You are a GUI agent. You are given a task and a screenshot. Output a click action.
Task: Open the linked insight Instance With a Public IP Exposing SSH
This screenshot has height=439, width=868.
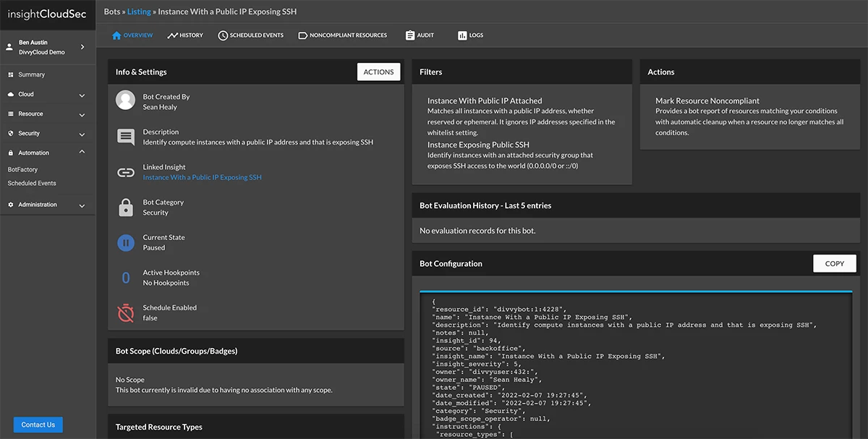(x=203, y=177)
